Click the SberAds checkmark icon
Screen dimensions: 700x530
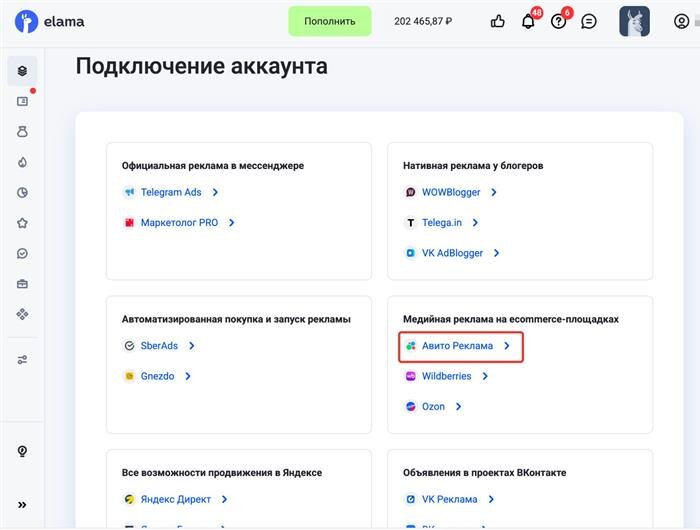(129, 346)
